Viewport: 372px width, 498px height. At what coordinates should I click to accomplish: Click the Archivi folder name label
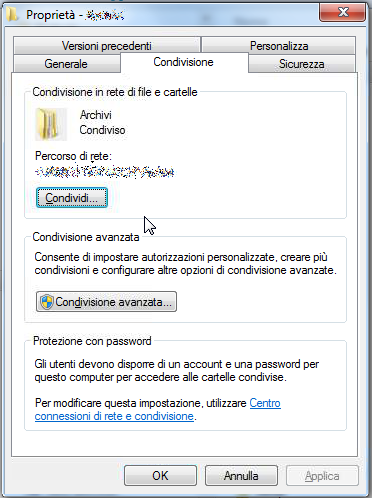coord(96,115)
